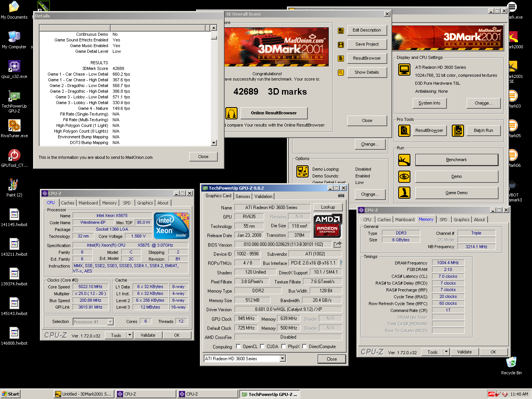
Task: Click GPU-Z BIOS save arrow icon
Action: pyautogui.click(x=337, y=244)
